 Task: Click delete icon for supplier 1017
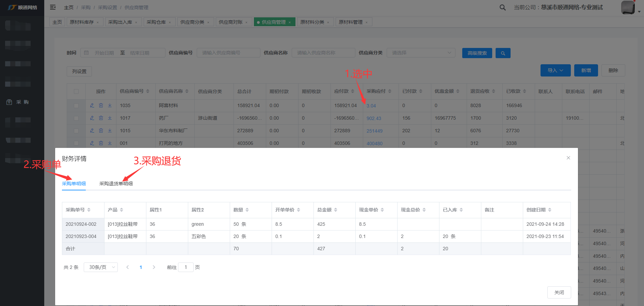click(x=101, y=118)
